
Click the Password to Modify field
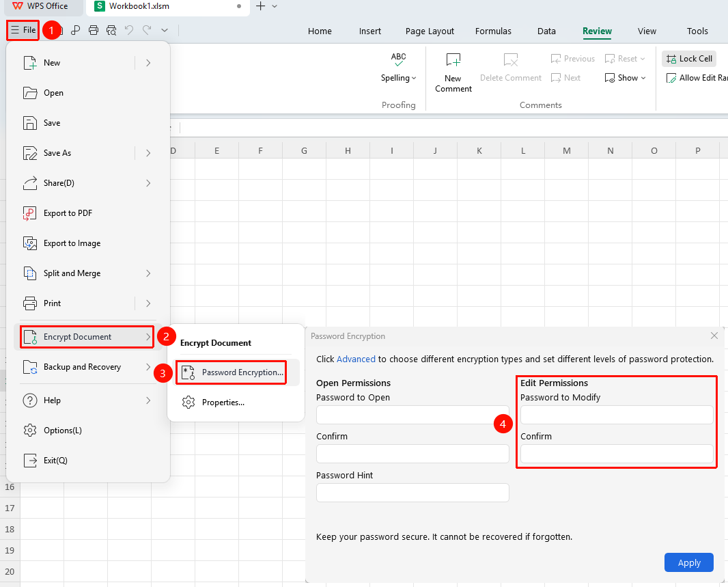(x=617, y=415)
